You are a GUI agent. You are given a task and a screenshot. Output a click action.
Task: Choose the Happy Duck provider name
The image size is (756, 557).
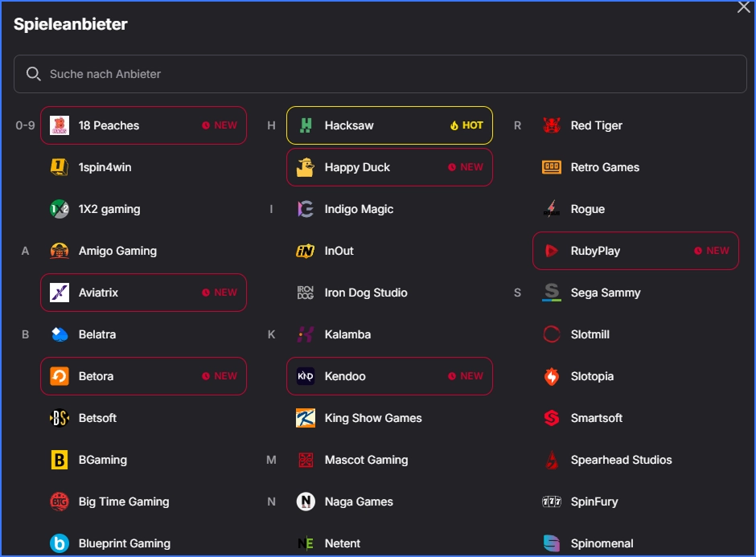(357, 167)
